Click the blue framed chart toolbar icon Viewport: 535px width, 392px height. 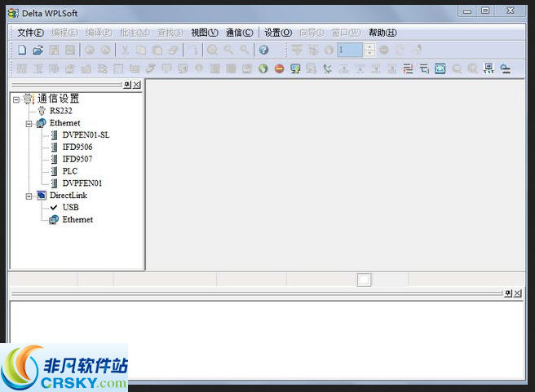coord(440,68)
